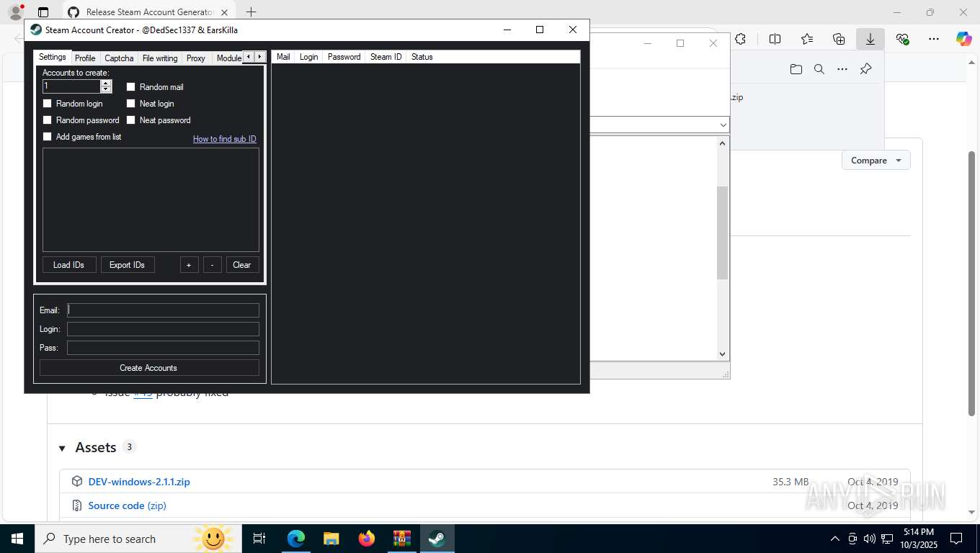Click the Password column header
This screenshot has width=980, height=553.
344,57
